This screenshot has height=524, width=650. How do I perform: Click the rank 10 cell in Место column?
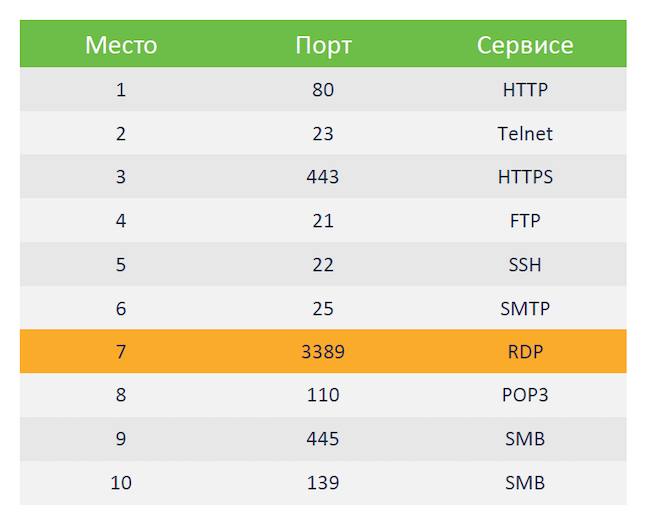[x=121, y=483]
